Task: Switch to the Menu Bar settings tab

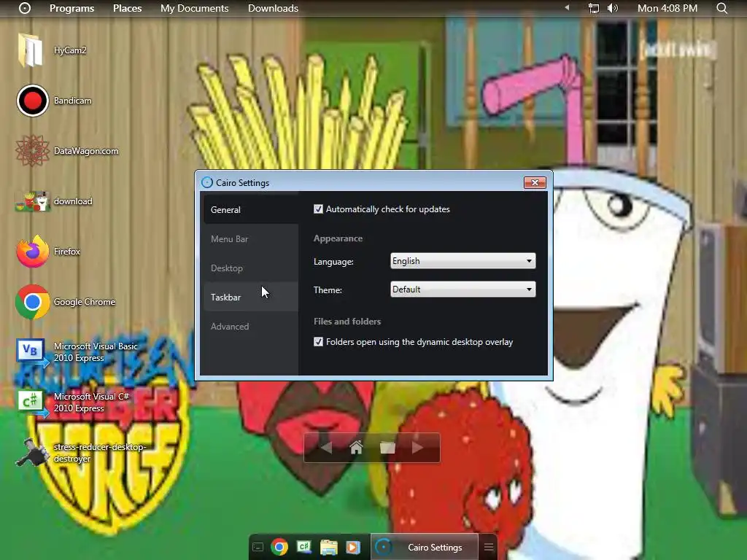Action: 251,239
